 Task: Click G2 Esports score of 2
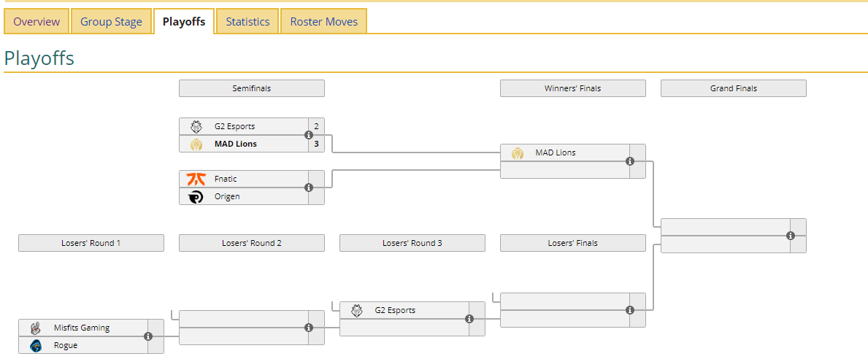(317, 126)
